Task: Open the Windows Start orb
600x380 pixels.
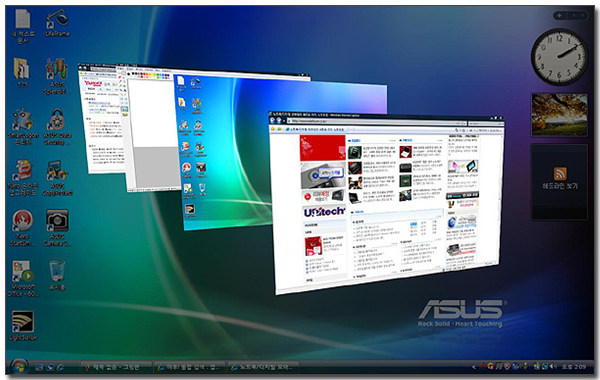Action: click(18, 367)
